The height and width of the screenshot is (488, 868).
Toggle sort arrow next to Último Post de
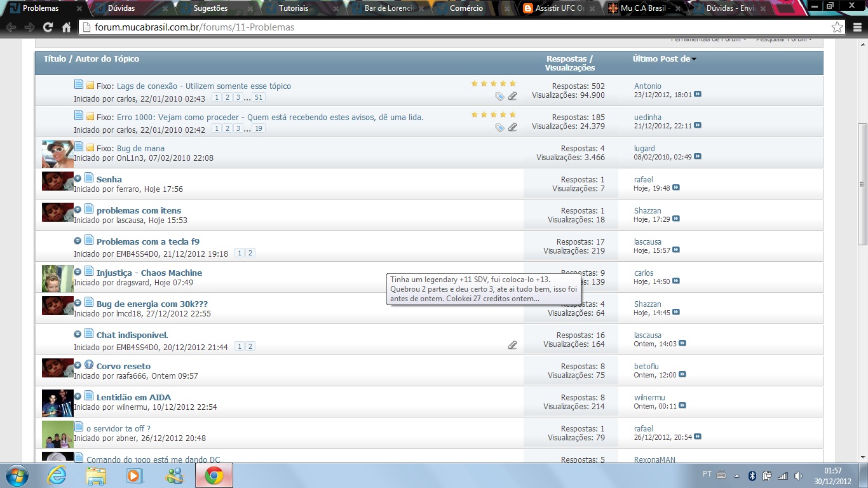pos(694,59)
